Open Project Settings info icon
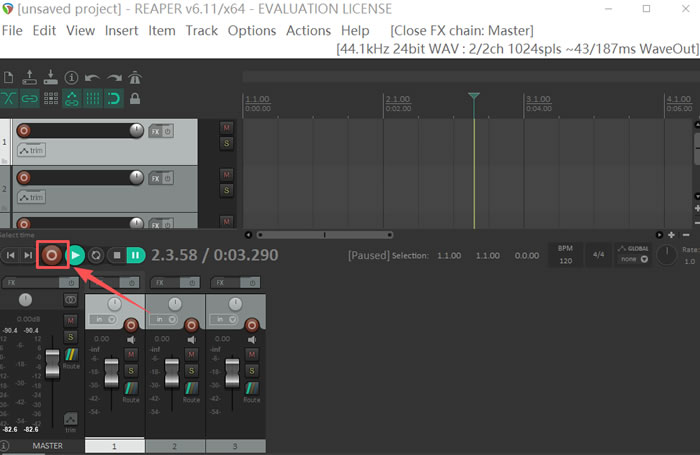The width and height of the screenshot is (700, 455). (x=70, y=77)
